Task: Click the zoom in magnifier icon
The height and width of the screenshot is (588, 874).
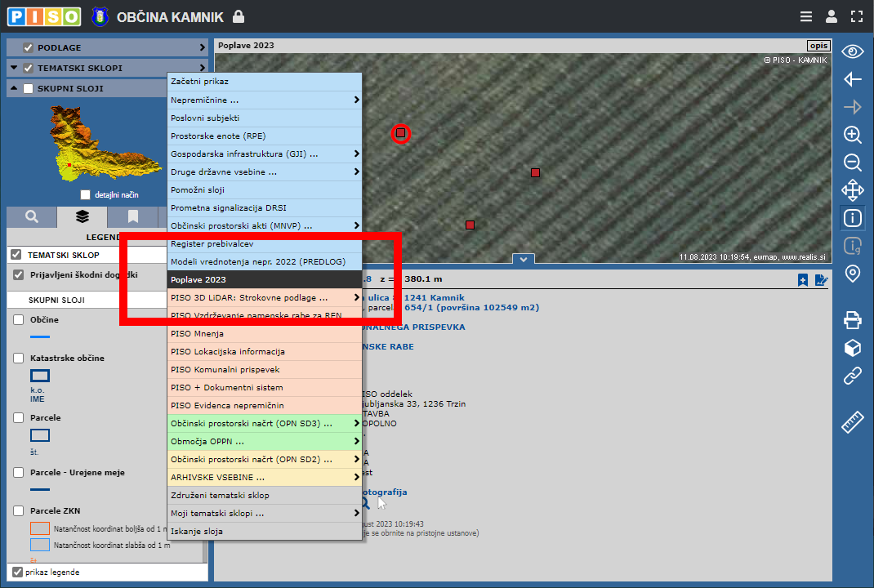Action: point(852,135)
